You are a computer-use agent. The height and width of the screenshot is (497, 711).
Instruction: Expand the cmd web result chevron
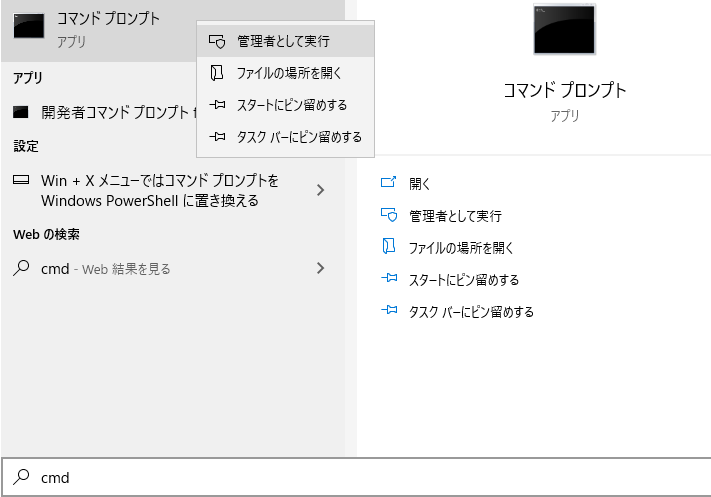pos(321,268)
